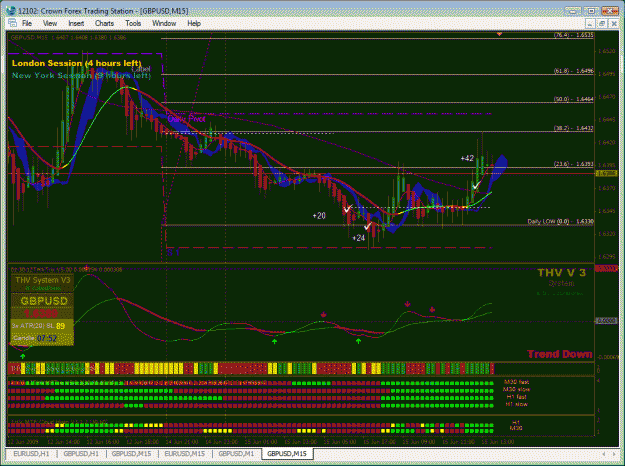Click the checkmark next to +20

tap(348, 209)
